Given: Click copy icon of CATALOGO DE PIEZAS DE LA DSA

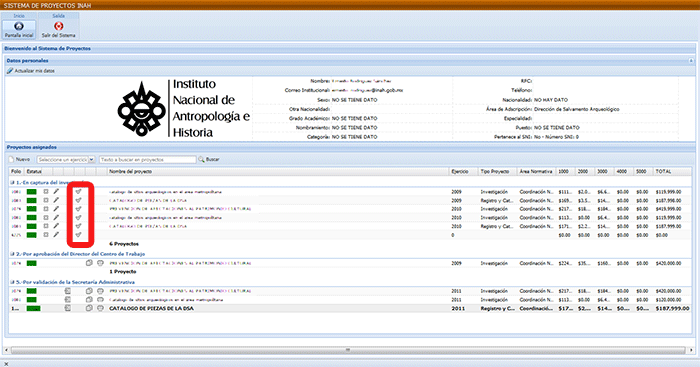Looking at the screenshot, I should coord(89,308).
